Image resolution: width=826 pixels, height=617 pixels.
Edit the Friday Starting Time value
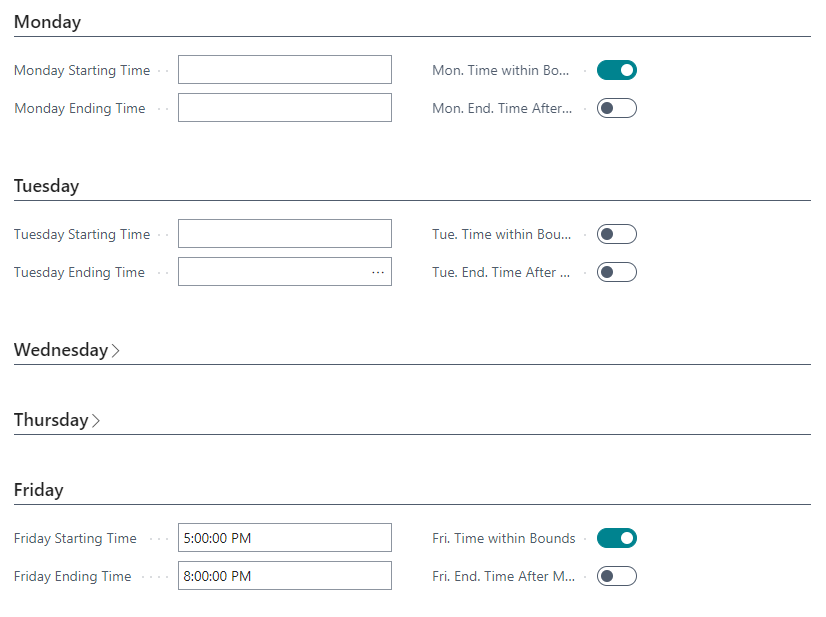(284, 538)
